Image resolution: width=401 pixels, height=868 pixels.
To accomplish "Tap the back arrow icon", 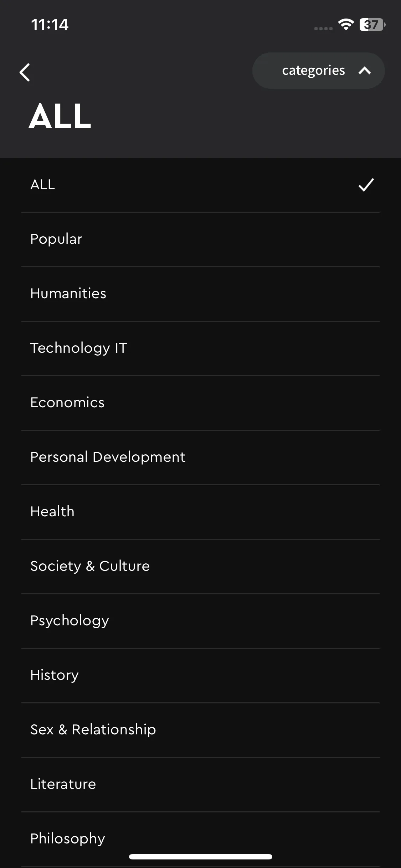I will (25, 72).
